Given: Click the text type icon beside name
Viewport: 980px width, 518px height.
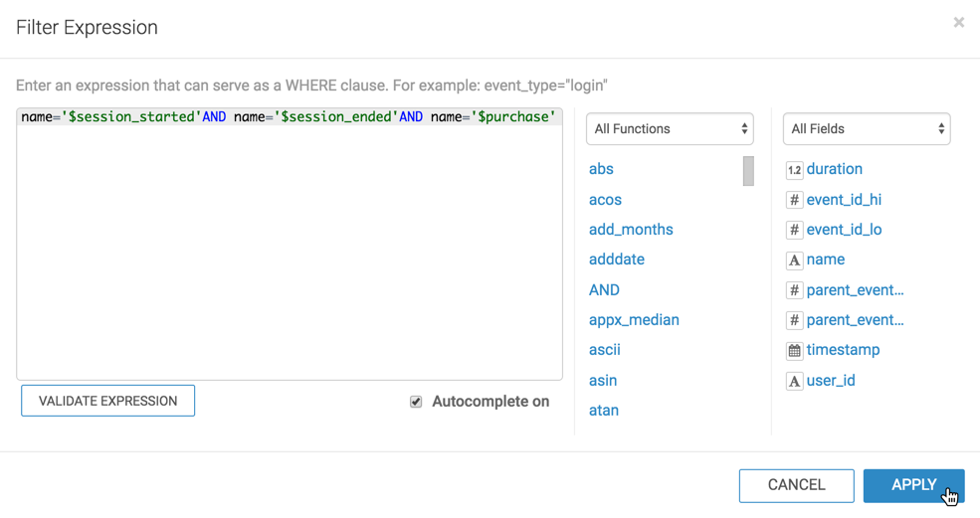Looking at the screenshot, I should point(794,260).
